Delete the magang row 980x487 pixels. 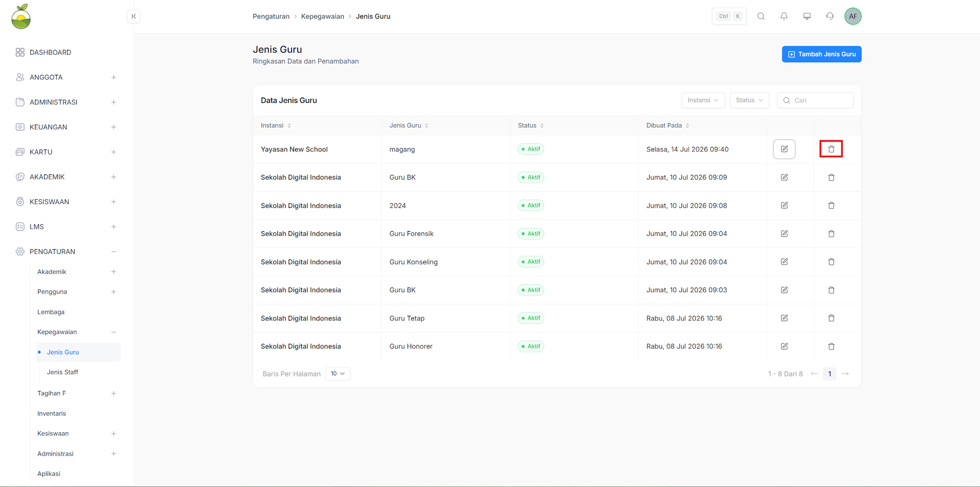[831, 149]
